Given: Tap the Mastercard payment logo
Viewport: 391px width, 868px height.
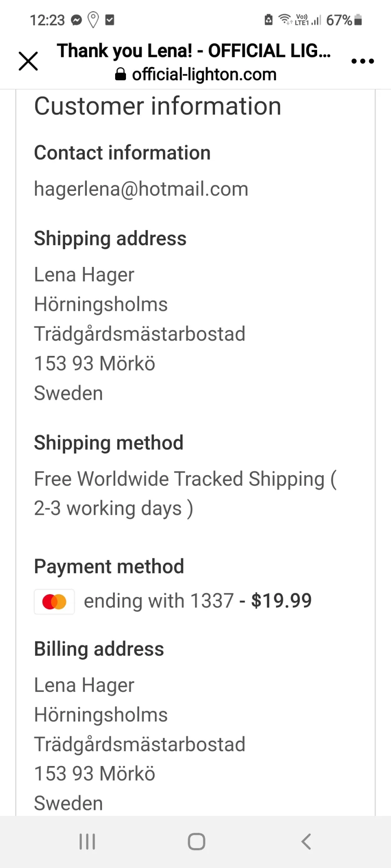Looking at the screenshot, I should [54, 602].
